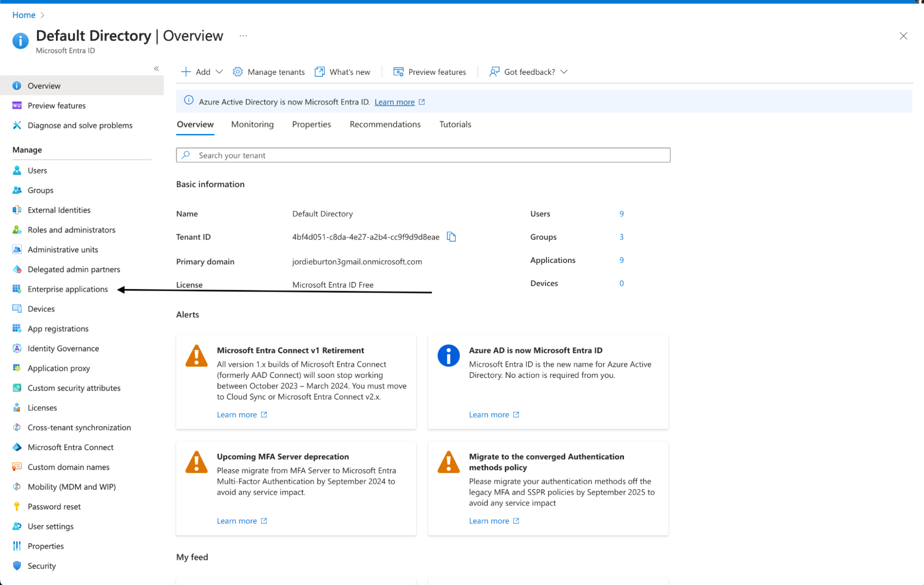Click the Users icon in Manage sidebar

point(17,171)
